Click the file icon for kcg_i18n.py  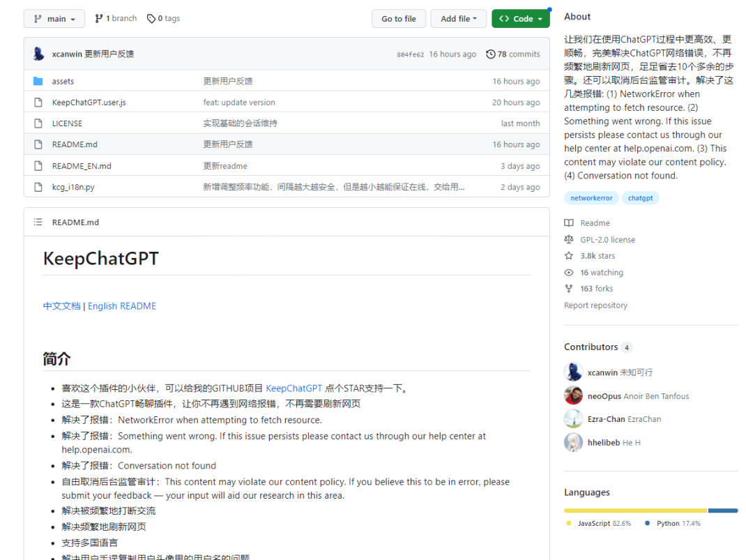click(38, 187)
